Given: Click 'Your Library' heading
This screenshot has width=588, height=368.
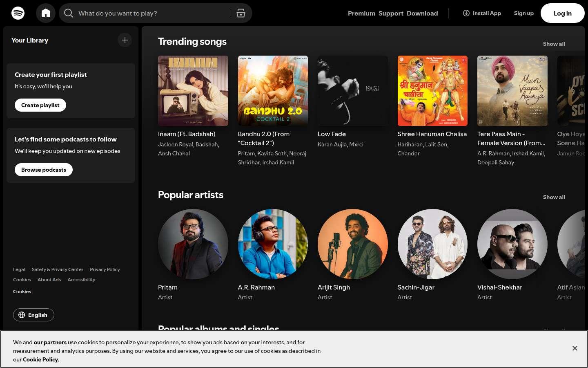Looking at the screenshot, I should 30,40.
